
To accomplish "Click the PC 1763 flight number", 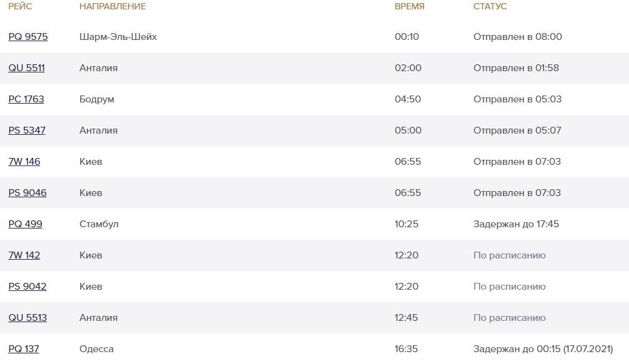I will [26, 99].
